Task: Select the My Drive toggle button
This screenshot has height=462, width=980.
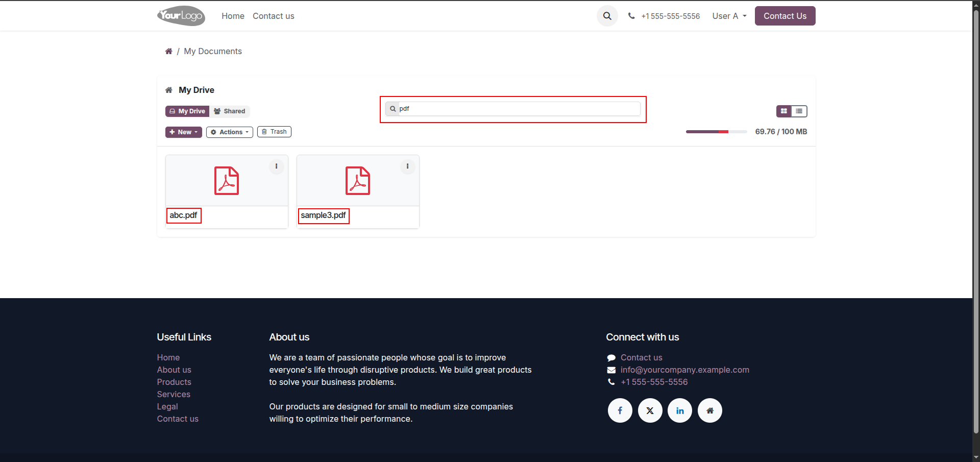Action: [x=187, y=111]
